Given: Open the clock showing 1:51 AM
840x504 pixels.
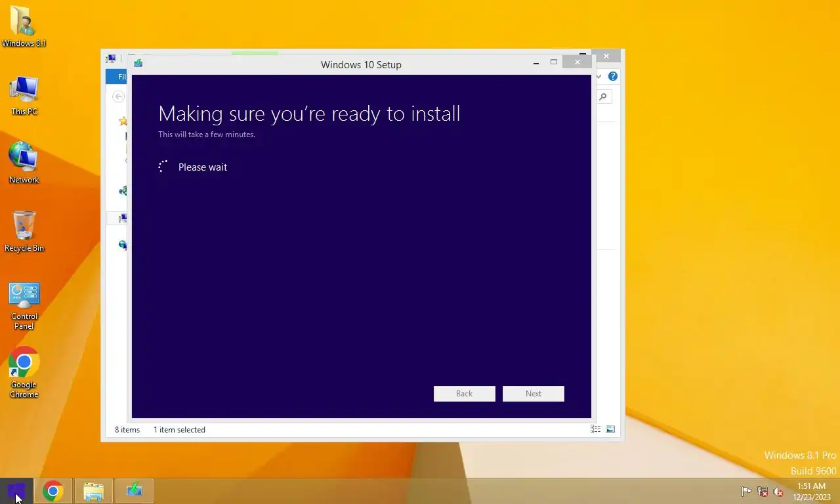Looking at the screenshot, I should click(811, 492).
